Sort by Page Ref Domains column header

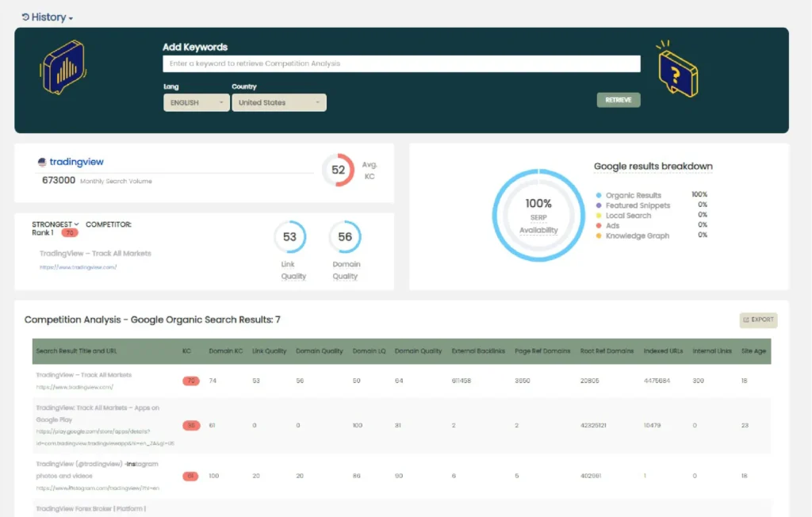542,350
